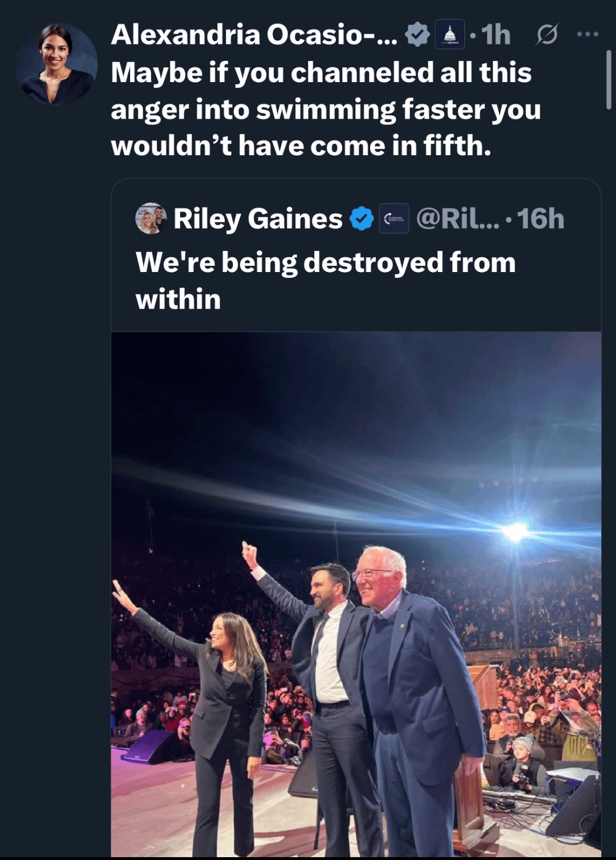Click the Capitol building affiliation badge
This screenshot has width=616, height=860.
(450, 35)
